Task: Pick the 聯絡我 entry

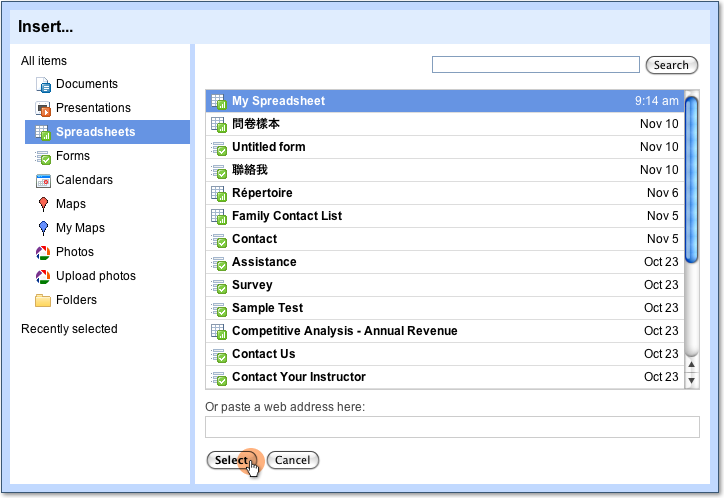Action: [445, 170]
